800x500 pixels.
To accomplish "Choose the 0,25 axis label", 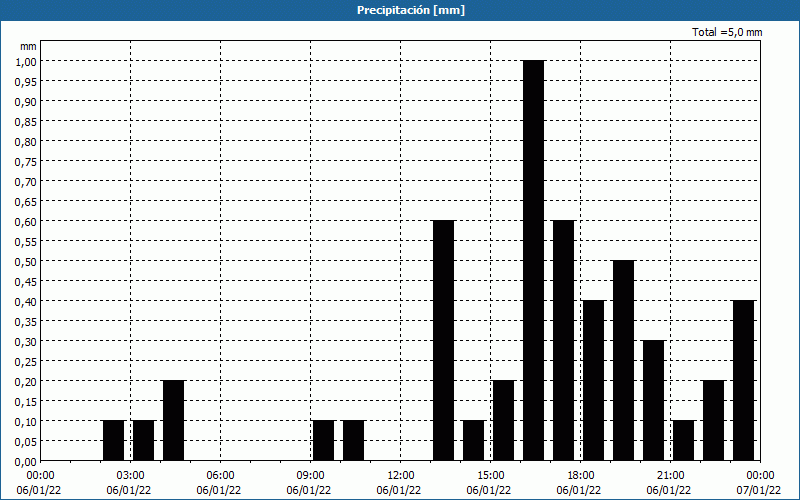I will (x=26, y=361).
